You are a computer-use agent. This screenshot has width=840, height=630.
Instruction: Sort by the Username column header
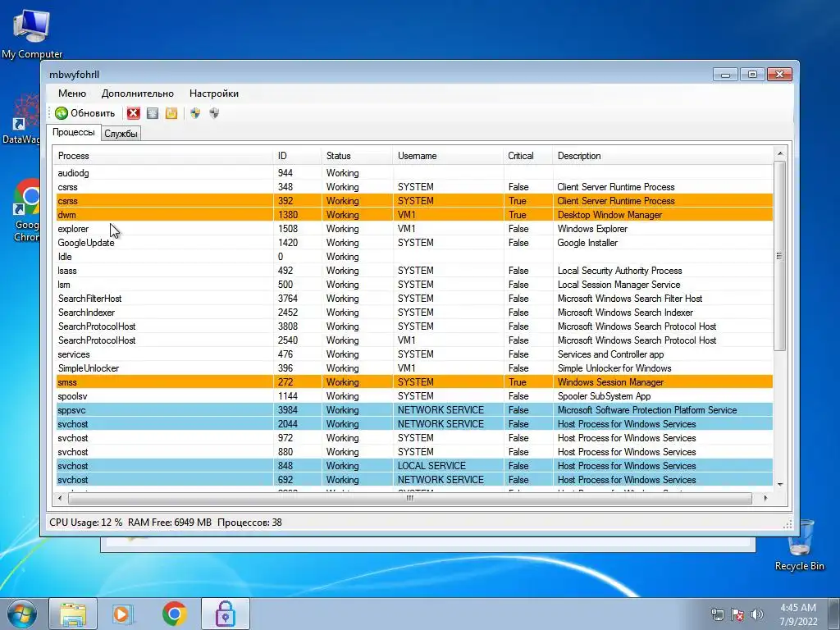(x=448, y=156)
